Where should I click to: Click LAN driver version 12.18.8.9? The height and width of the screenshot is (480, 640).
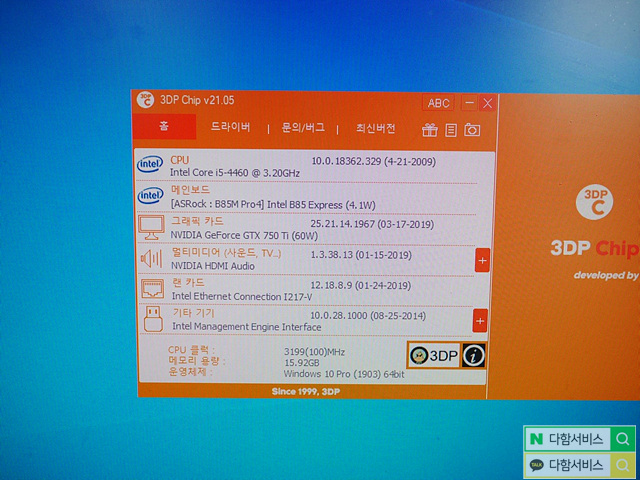coord(331,285)
